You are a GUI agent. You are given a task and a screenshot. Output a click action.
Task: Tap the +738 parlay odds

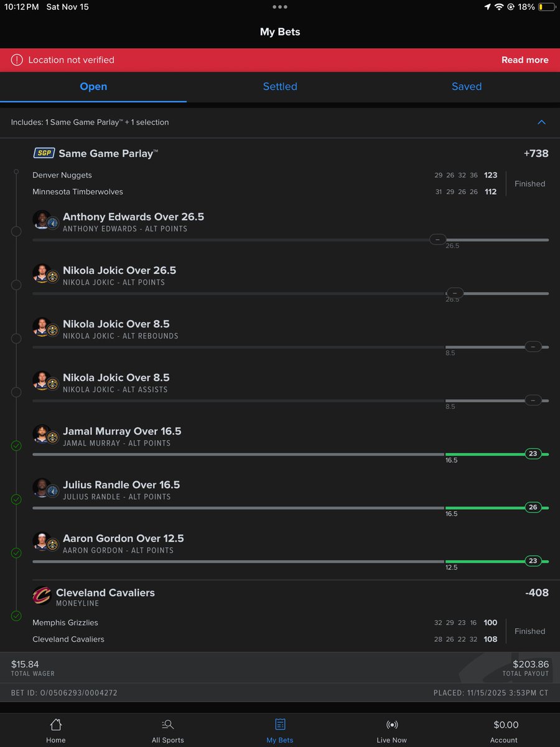(536, 154)
